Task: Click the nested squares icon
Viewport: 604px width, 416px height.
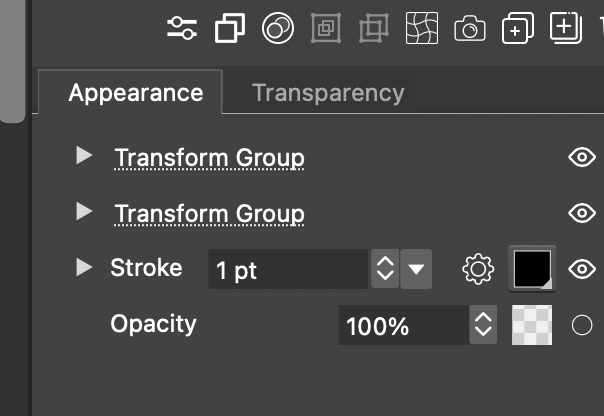Action: [326, 29]
